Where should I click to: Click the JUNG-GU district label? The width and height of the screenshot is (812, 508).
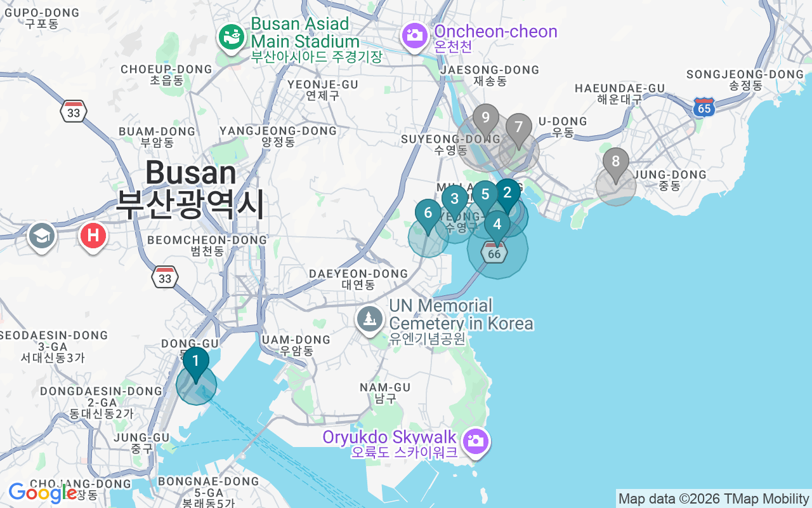click(x=142, y=443)
